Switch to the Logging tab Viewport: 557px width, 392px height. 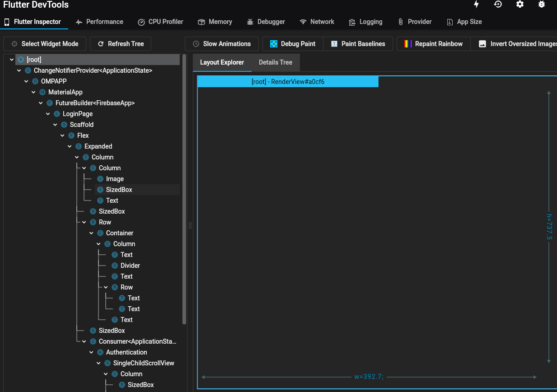point(365,22)
